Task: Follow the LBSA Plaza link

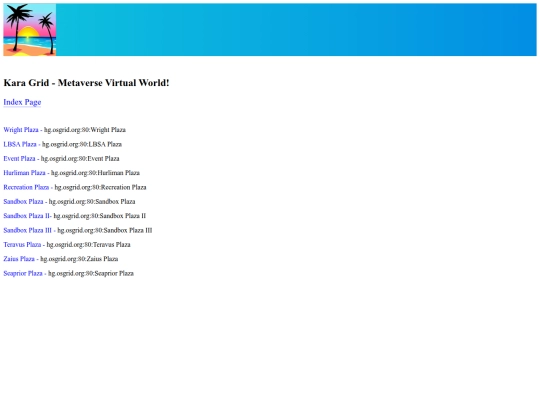Action: point(20,144)
